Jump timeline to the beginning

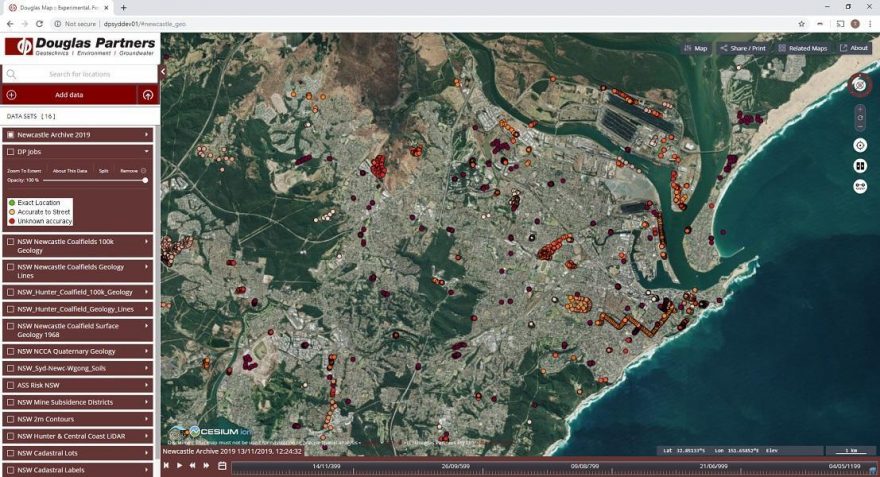167,465
